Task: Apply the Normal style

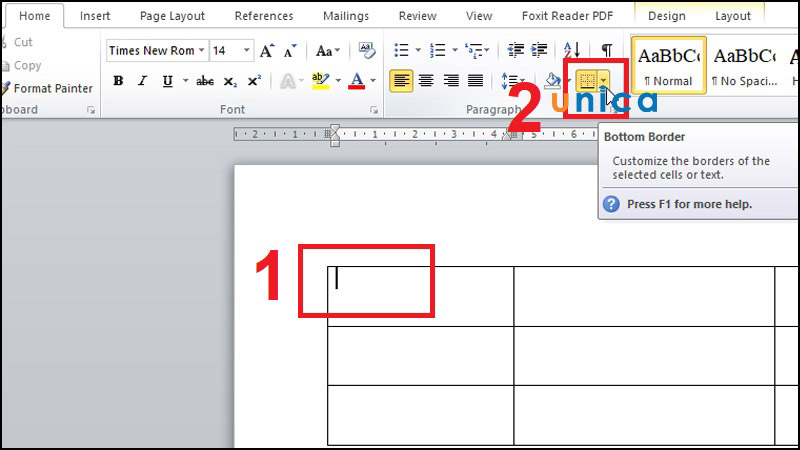Action: (668, 65)
